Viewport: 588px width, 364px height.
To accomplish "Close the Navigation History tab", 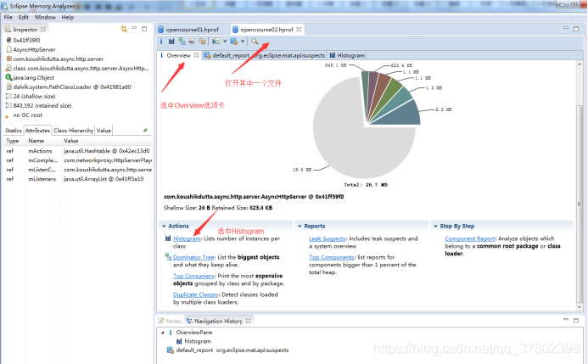I will coord(249,321).
